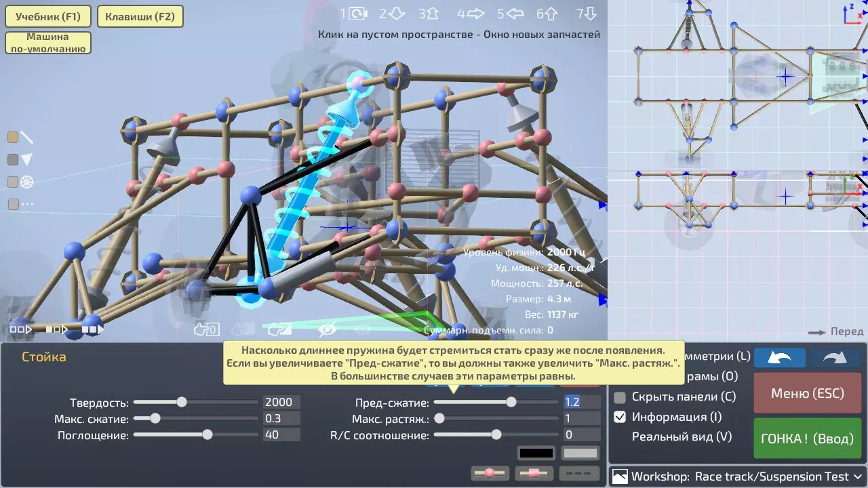
Task: Select first node selection mode icon
Action: (x=20, y=330)
